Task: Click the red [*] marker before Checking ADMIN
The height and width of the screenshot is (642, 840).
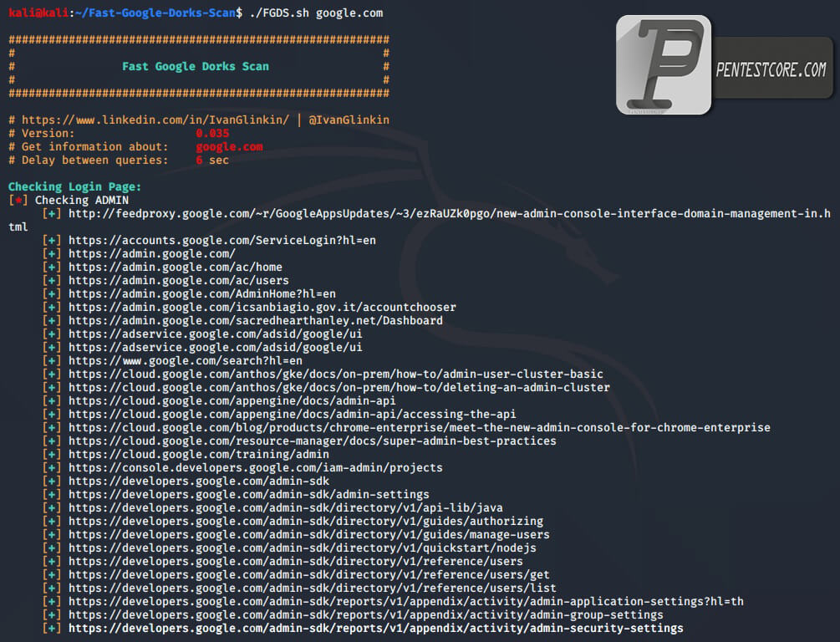Action: point(18,201)
